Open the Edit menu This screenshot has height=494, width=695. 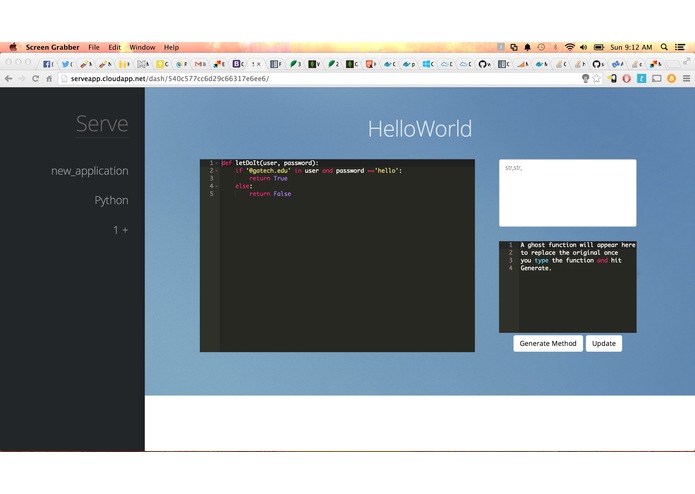point(114,47)
